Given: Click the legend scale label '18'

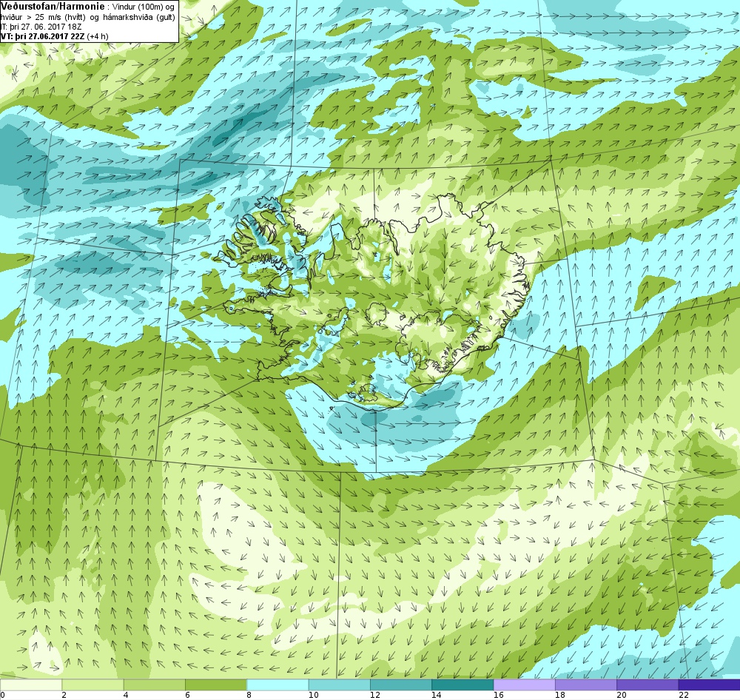Looking at the screenshot, I should click(559, 695).
